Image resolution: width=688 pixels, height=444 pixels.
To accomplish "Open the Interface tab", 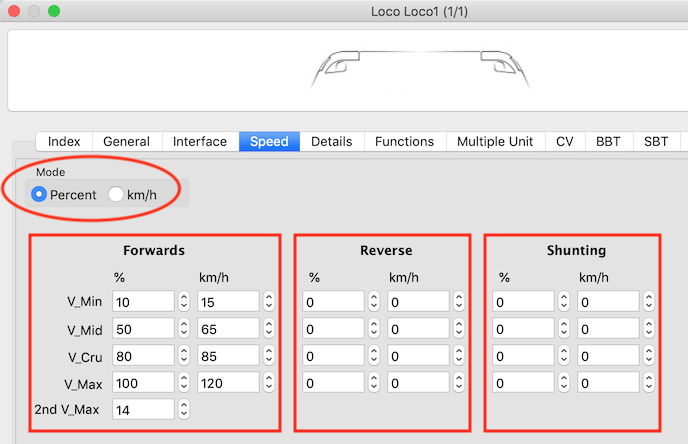I will [x=200, y=142].
